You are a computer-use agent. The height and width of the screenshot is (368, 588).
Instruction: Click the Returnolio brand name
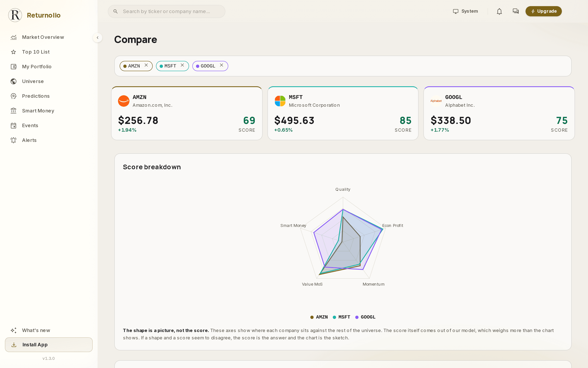(44, 15)
